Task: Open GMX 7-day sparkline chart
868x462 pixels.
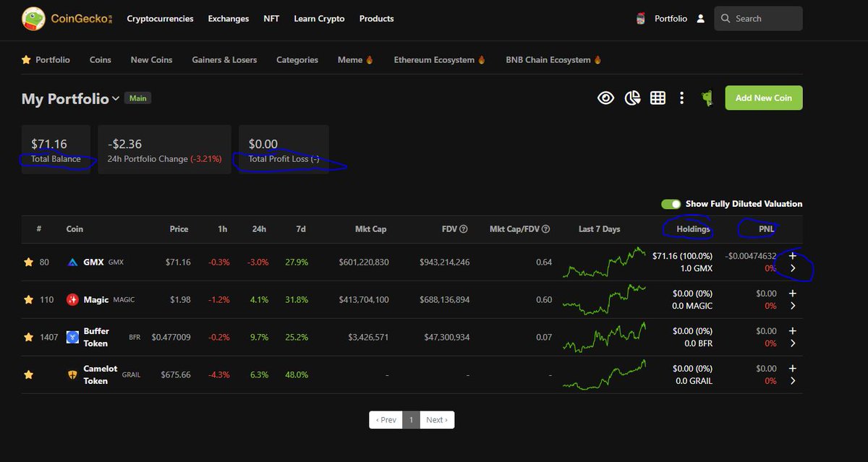Action: [x=605, y=262]
